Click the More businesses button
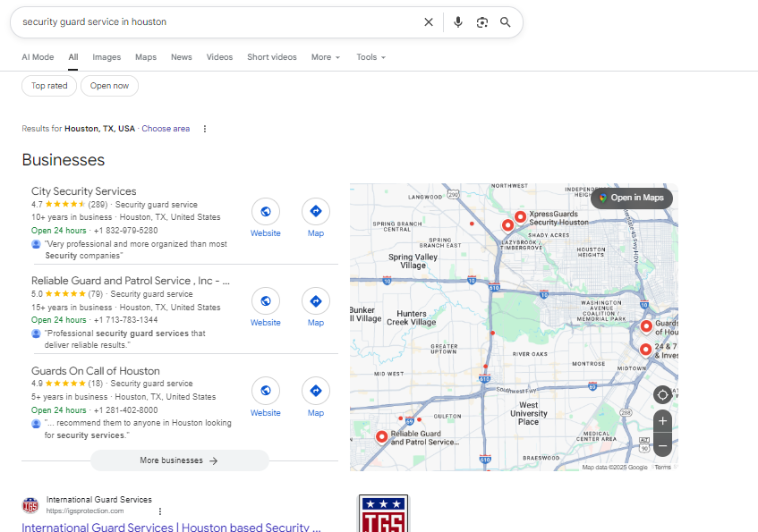The width and height of the screenshot is (758, 532). coord(179,460)
